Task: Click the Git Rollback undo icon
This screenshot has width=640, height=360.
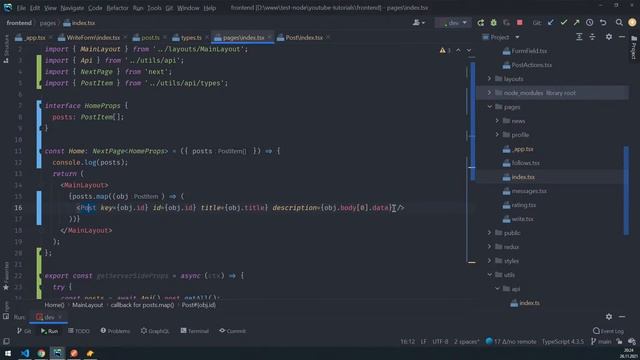Action: tap(603, 23)
